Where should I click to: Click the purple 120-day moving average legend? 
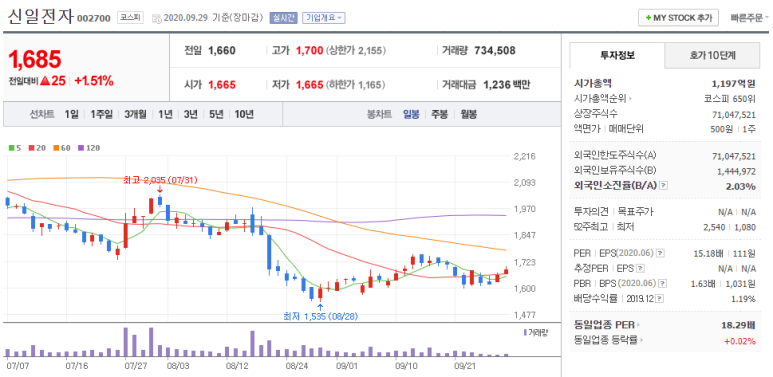[89, 147]
